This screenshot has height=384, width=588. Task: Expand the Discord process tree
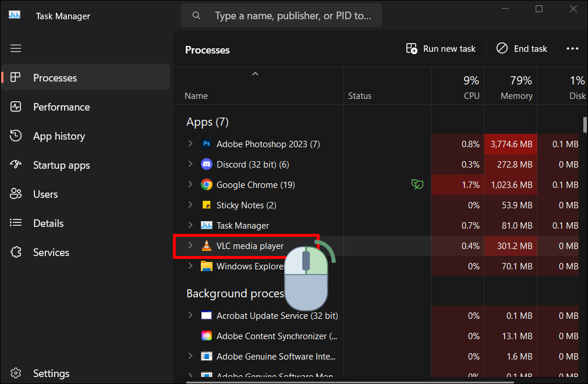point(190,165)
